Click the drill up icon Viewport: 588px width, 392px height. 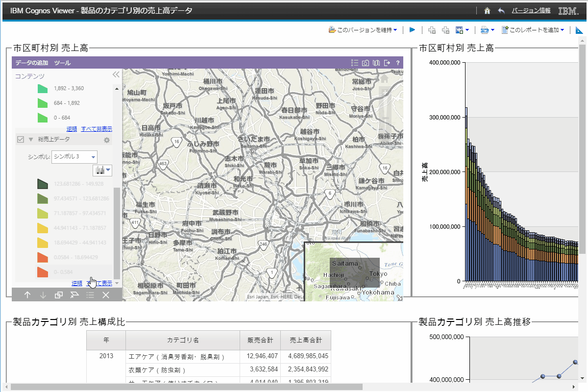[446, 30]
